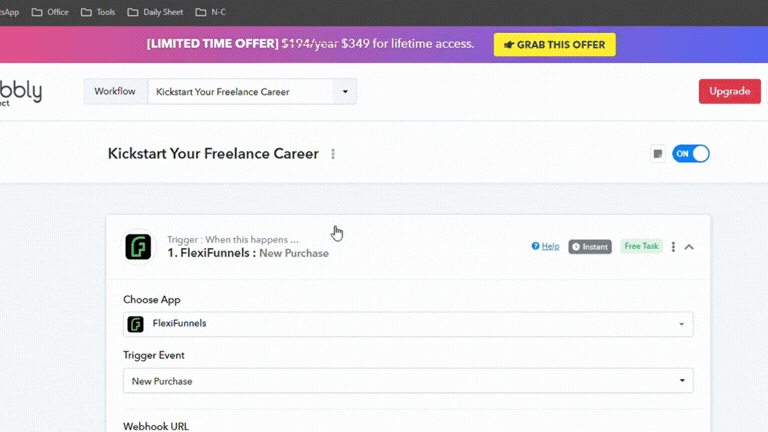Toggle the workflow ON switch off
This screenshot has width=768, height=432.
pos(691,154)
